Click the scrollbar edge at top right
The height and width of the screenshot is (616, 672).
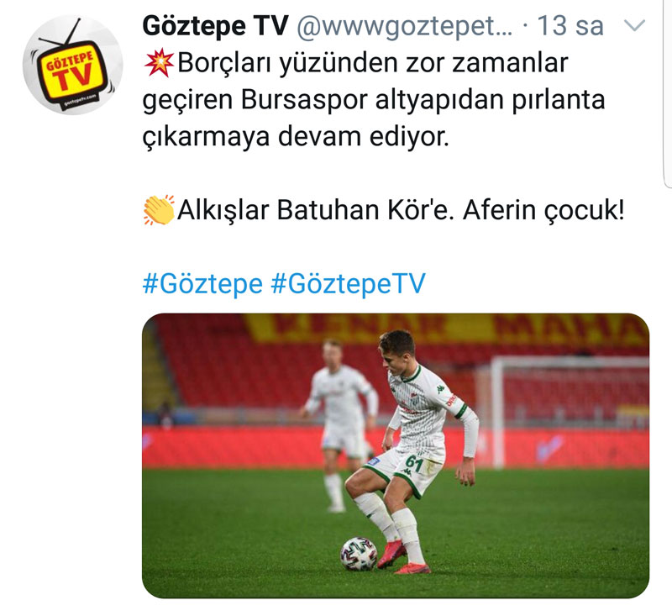[x=668, y=93]
